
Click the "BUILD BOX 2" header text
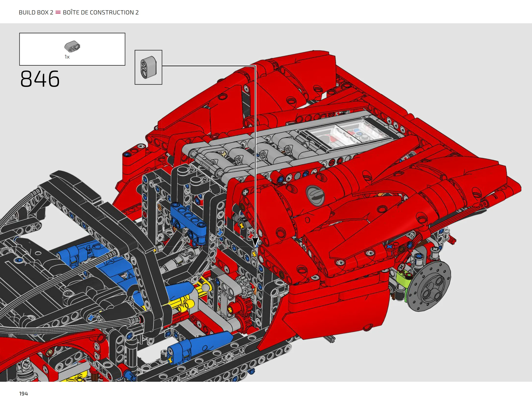(x=36, y=12)
